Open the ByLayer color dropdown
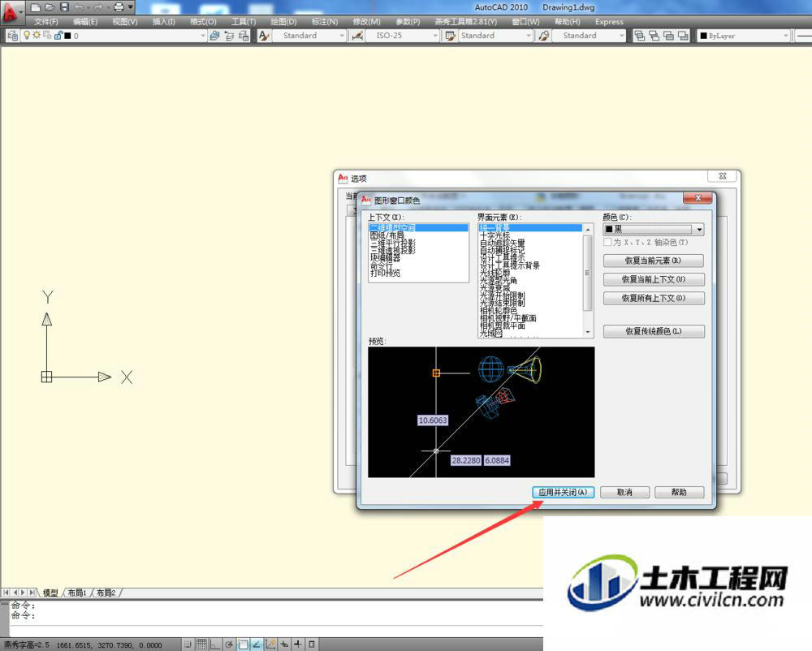 785,36
